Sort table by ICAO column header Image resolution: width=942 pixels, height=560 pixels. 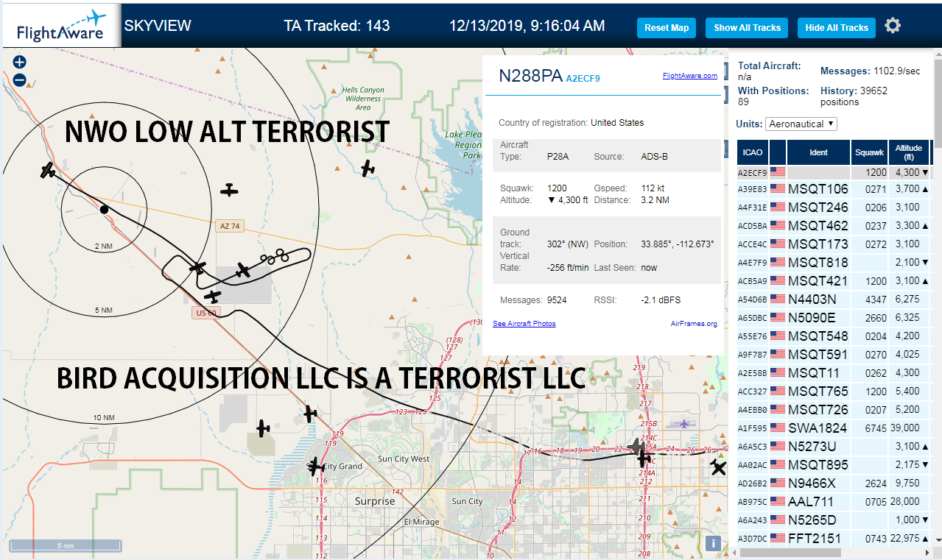(753, 152)
